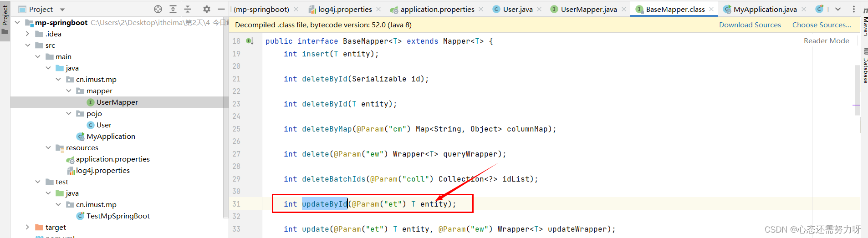This screenshot has height=238, width=868.
Task: Click the Expand All icon in Project panel
Action: tap(173, 9)
